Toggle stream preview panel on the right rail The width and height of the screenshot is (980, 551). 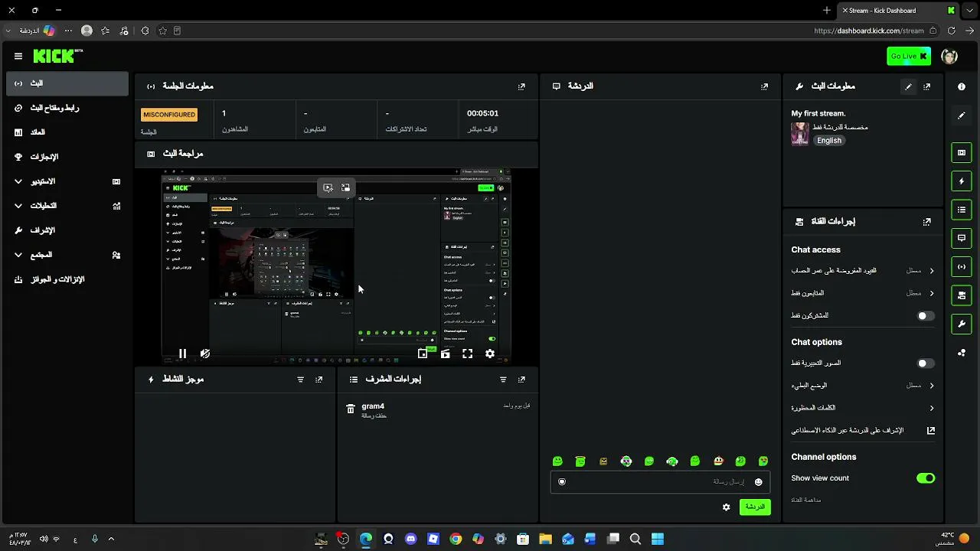(x=962, y=152)
